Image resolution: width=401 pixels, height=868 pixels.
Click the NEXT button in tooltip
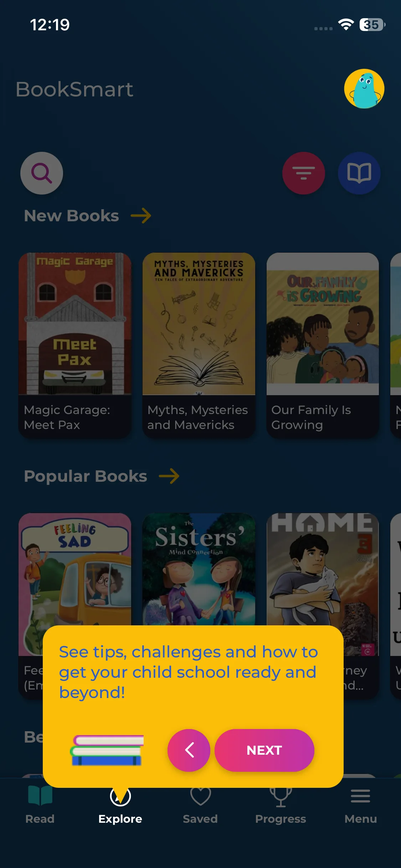point(264,750)
